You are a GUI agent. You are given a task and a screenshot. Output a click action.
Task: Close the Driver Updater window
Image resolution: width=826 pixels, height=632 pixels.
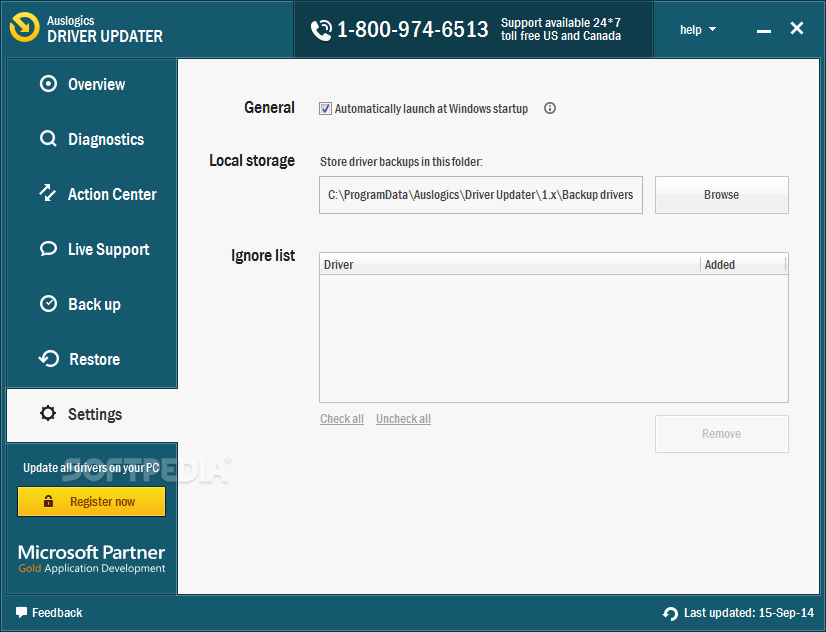[796, 28]
